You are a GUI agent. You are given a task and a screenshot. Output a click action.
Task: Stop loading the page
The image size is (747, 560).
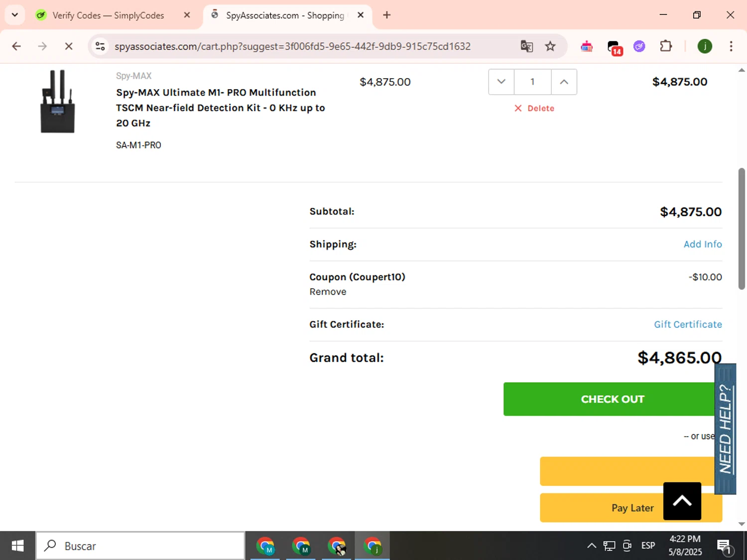pos(69,46)
